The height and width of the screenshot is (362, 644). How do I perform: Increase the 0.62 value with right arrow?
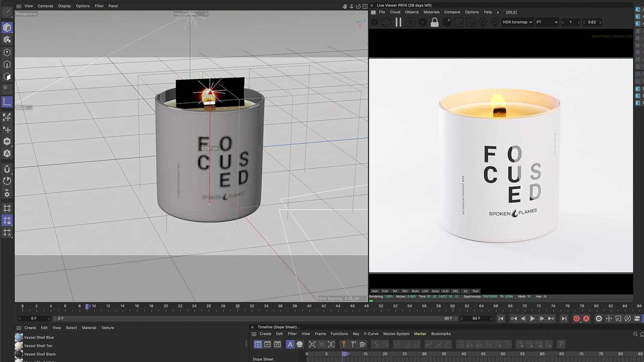tap(600, 22)
